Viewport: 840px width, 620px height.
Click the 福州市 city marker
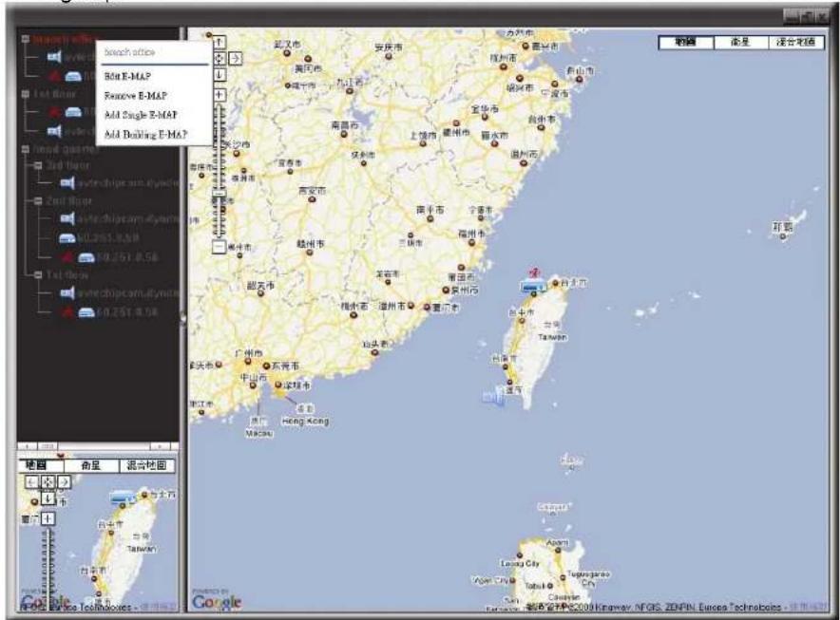[x=472, y=242]
